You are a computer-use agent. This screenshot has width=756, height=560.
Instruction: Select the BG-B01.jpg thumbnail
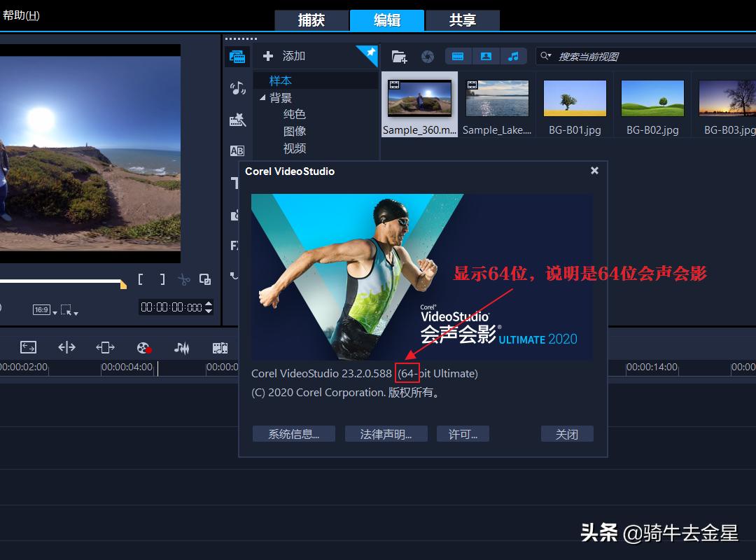point(575,98)
